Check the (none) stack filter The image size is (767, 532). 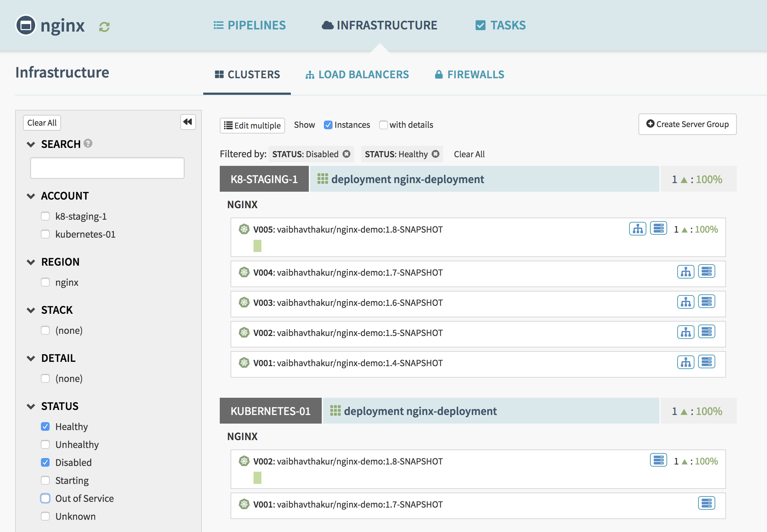coord(45,330)
